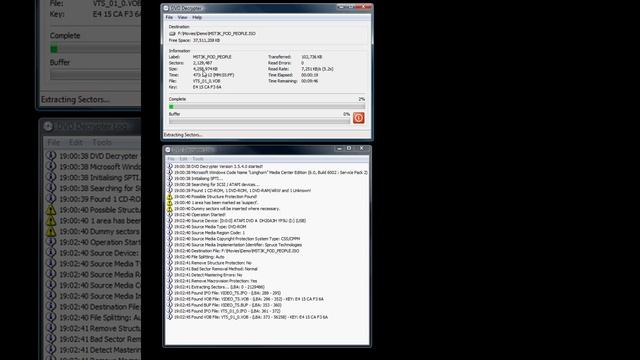The image size is (640, 360).
Task: Click info icon next to 'Operation Started!' row
Action: 170,215
